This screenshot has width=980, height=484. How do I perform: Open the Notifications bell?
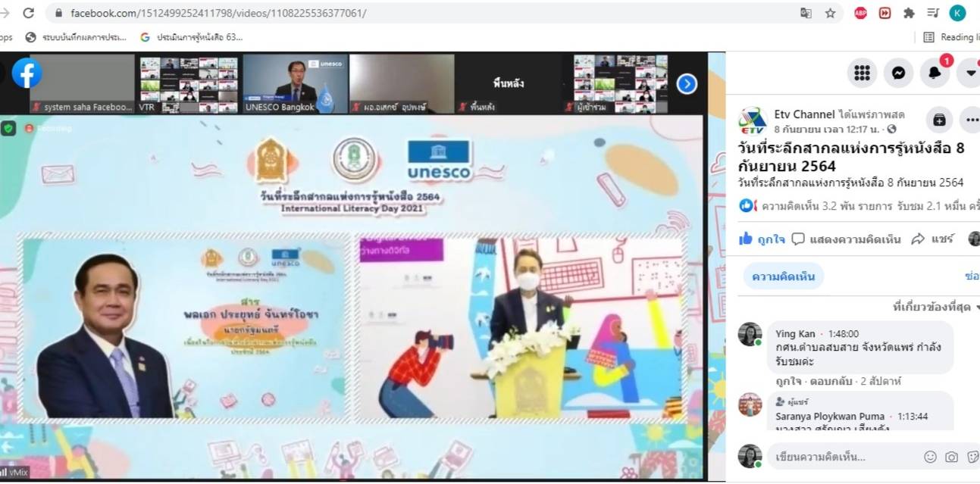pos(935,73)
